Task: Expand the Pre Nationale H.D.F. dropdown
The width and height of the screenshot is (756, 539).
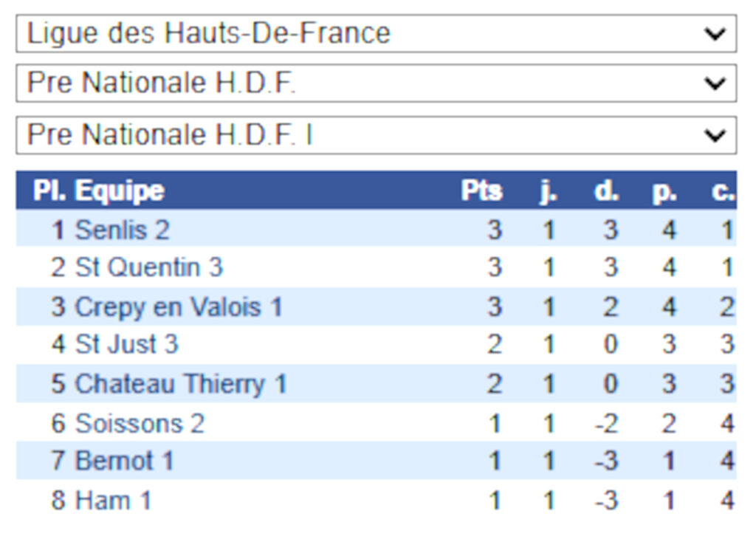Action: [x=375, y=83]
